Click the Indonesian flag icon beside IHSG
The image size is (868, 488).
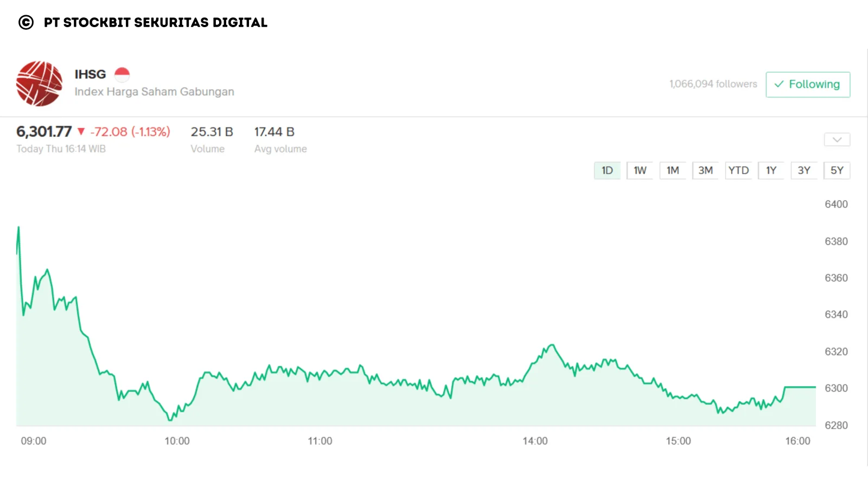(x=122, y=74)
